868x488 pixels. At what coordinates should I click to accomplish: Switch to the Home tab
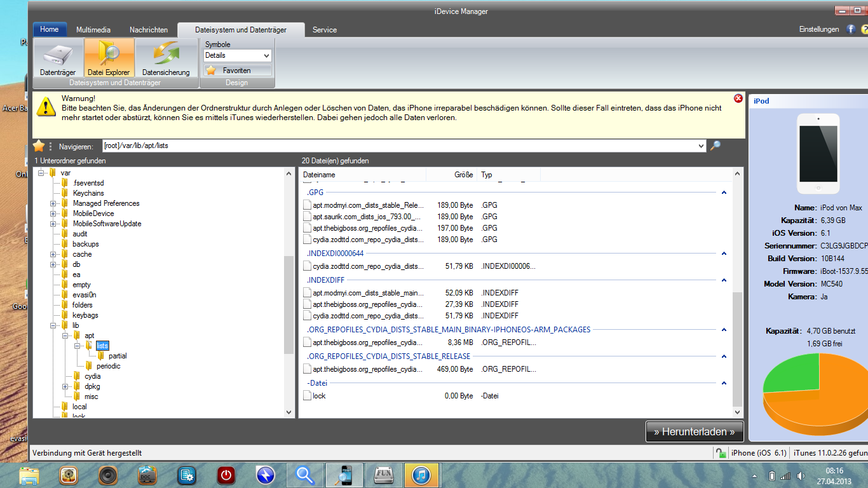50,29
